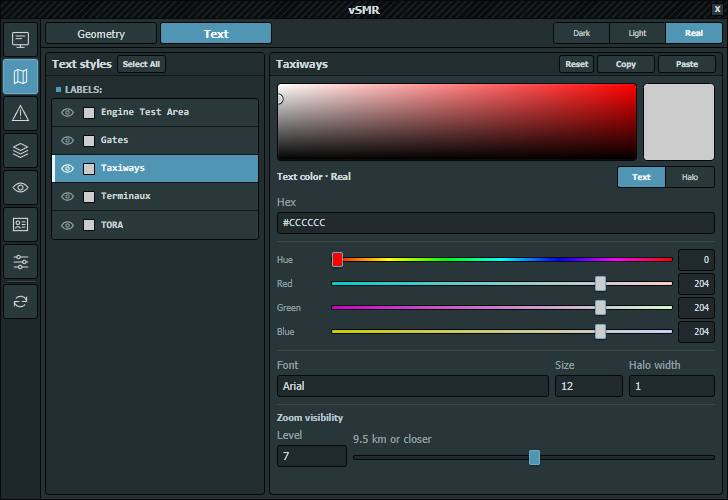The width and height of the screenshot is (728, 500).
Task: Select the map sidebar icon
Action: 20,77
